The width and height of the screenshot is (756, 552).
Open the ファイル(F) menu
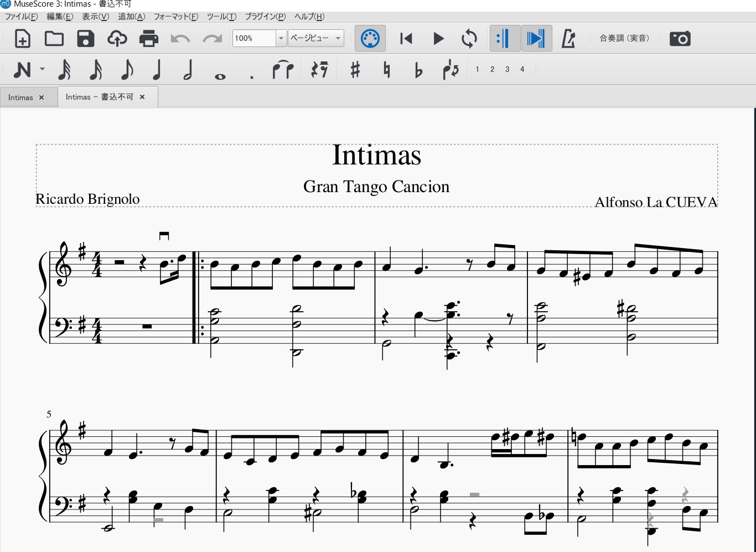point(21,17)
